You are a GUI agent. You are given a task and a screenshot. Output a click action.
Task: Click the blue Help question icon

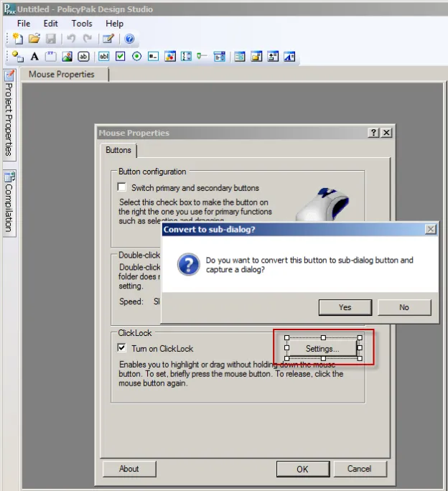coord(129,39)
